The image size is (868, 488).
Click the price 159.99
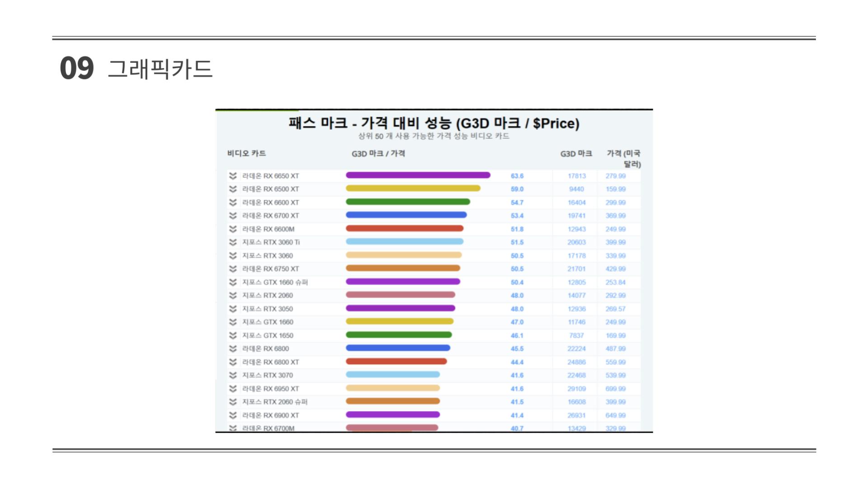click(616, 189)
